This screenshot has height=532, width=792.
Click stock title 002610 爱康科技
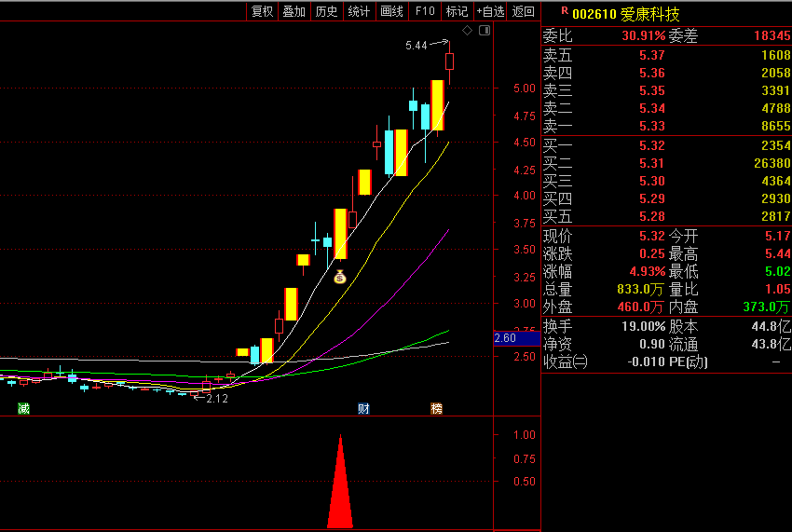[626, 14]
